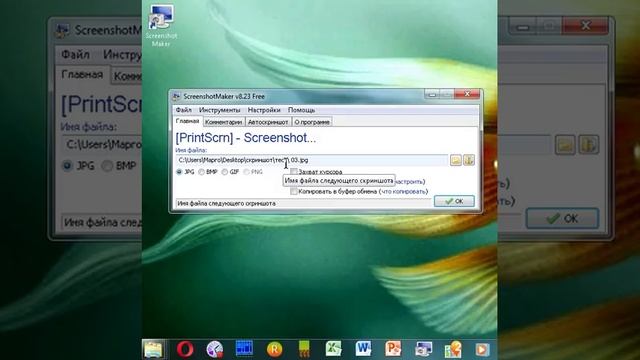Open File Explorer from the taskbar
The image size is (640, 360).
[x=153, y=349]
